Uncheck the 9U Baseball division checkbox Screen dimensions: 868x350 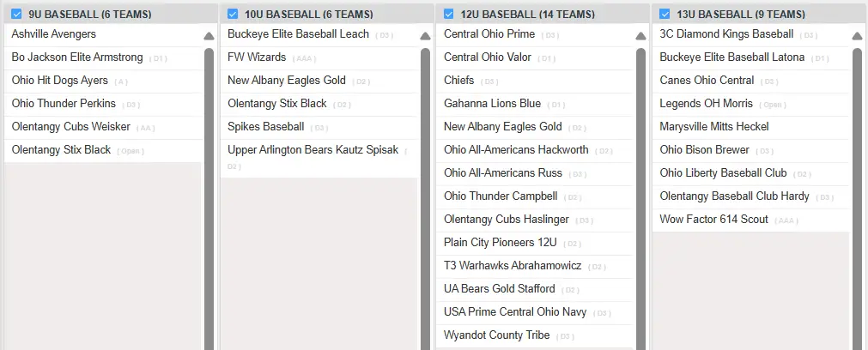tap(16, 14)
